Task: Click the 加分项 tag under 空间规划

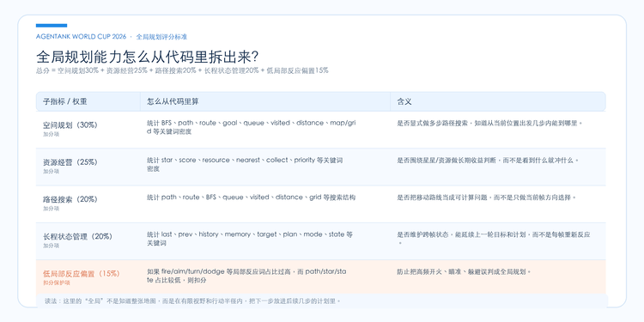Action: pyautogui.click(x=51, y=134)
